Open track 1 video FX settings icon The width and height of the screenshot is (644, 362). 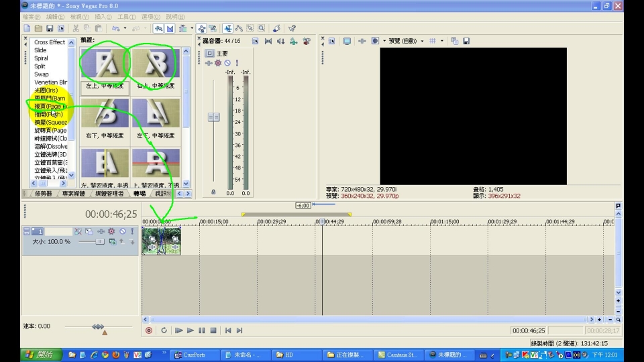(x=111, y=231)
